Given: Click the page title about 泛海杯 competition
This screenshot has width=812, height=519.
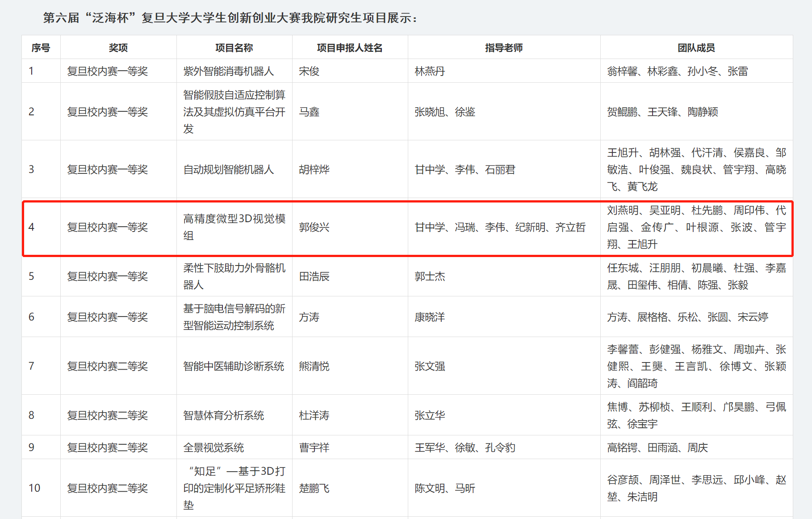Looking at the screenshot, I should pos(230,18).
